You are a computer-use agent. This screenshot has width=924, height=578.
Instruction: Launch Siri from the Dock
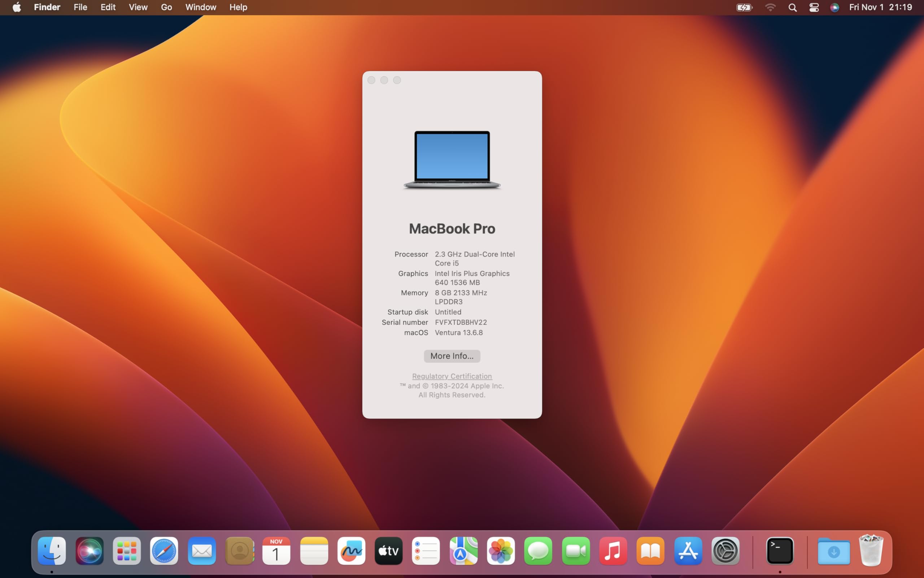click(90, 551)
